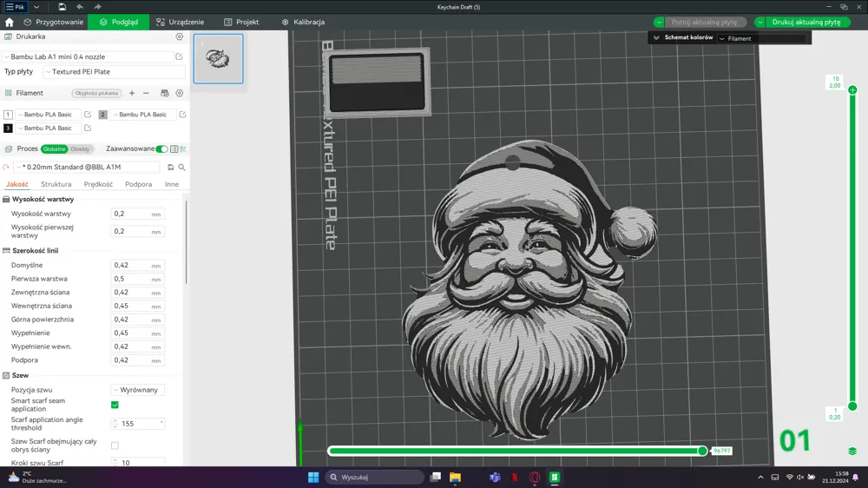Remove a filament with the minus icon

tap(146, 93)
